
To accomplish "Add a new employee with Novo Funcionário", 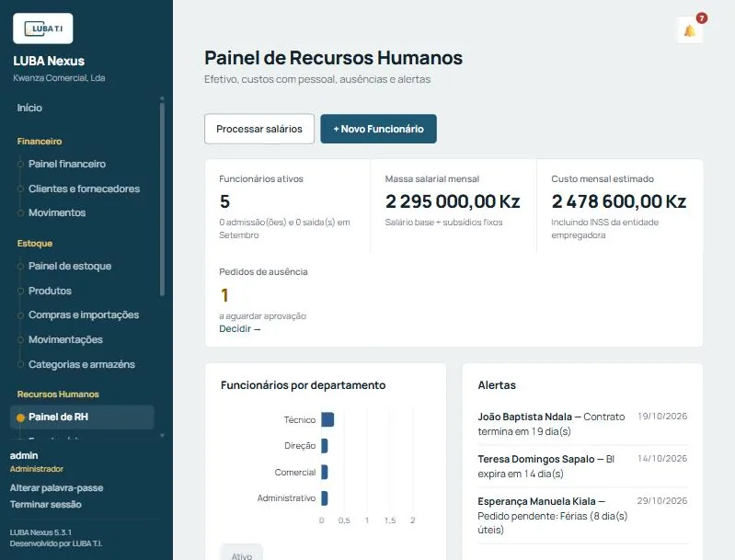I will point(378,129).
